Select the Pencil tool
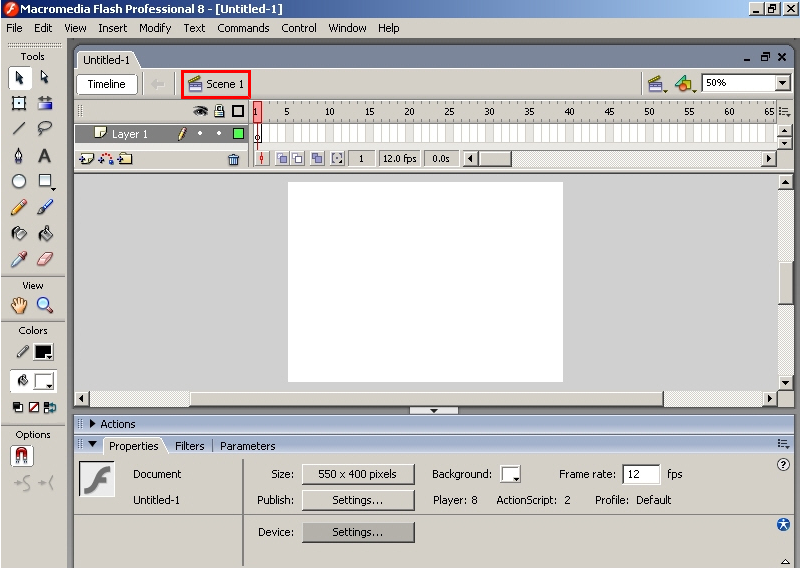 pyautogui.click(x=19, y=207)
